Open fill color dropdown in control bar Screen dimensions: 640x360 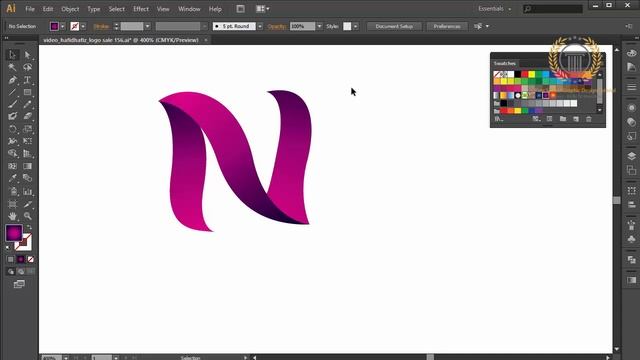pos(62,26)
